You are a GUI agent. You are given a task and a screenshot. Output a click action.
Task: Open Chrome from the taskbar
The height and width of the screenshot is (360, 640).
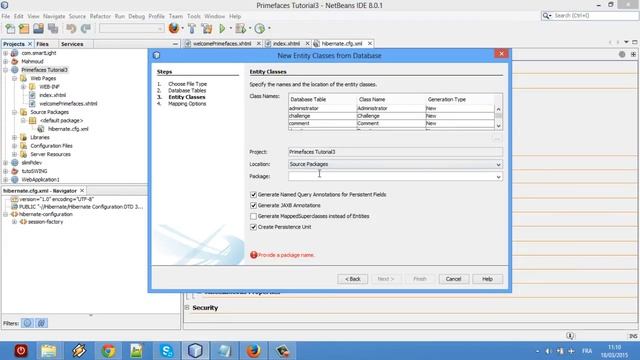pos(108,351)
